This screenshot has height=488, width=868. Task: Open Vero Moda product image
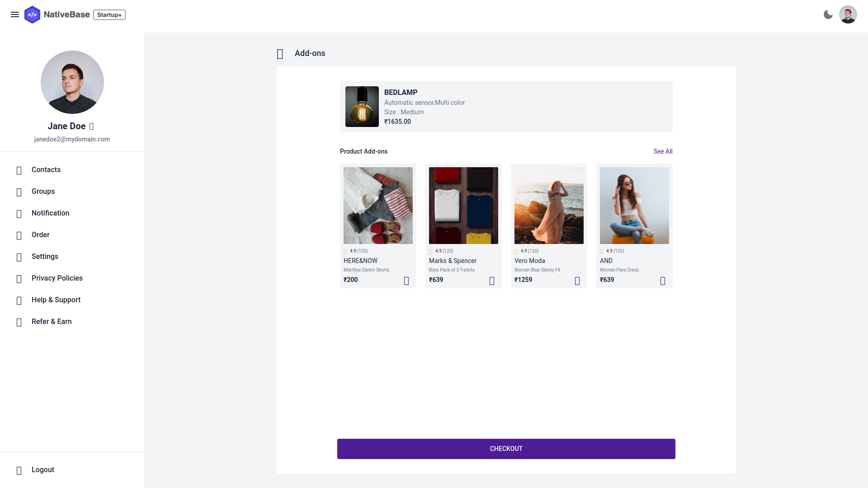tap(549, 206)
